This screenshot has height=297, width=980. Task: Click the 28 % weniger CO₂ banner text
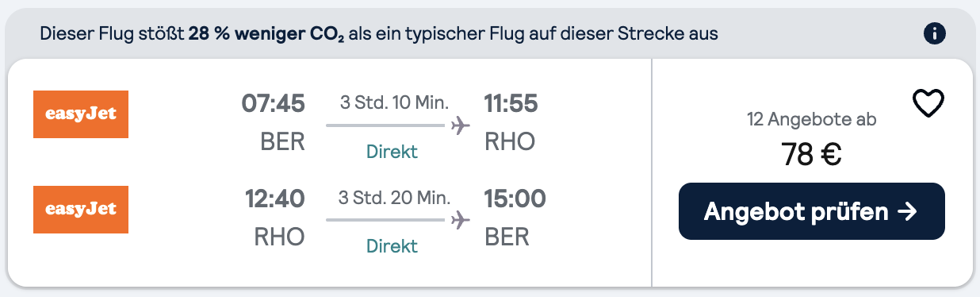pyautogui.click(x=266, y=34)
